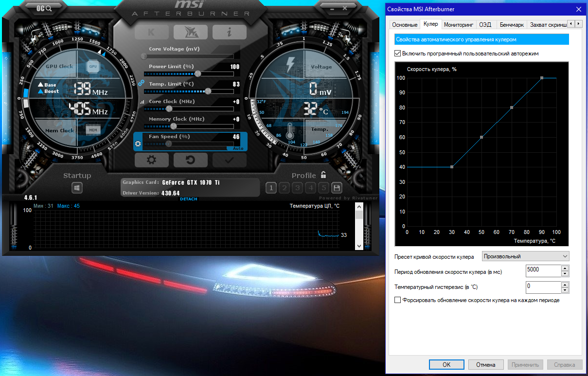Click the lightning bolt voltage icon
This screenshot has width=588, height=376.
click(291, 65)
